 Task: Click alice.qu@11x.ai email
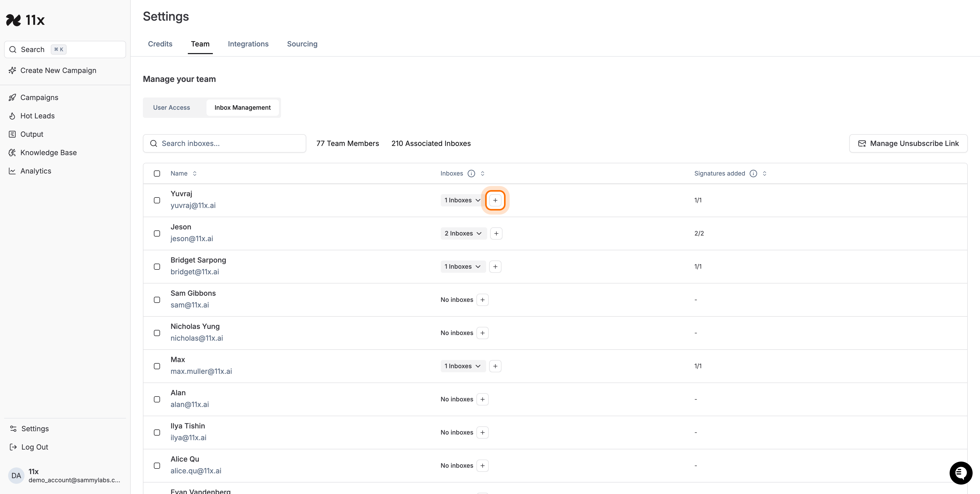pos(196,471)
